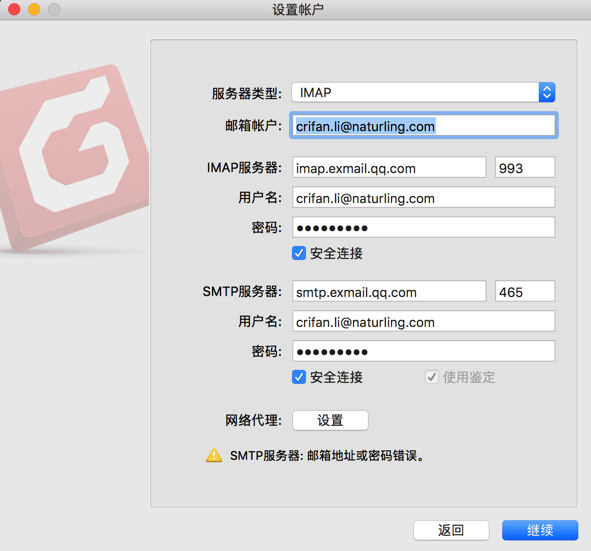
Task: Toggle the SMTP 安全连接 checkbox
Action: coord(299,377)
